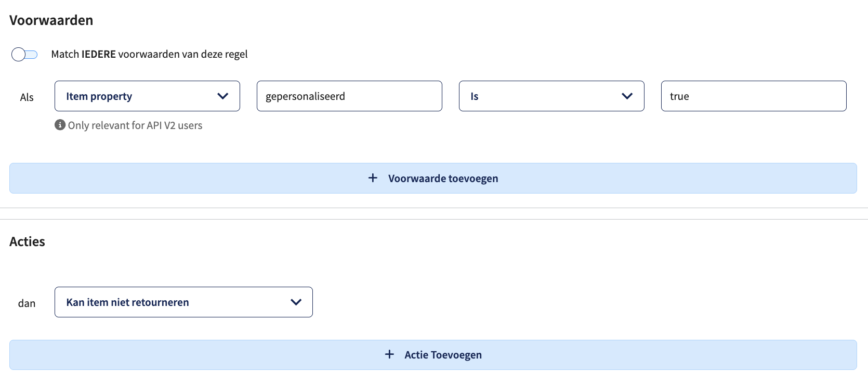Open the Kan item niet retourneren dropdown
The image size is (868, 384).
click(183, 302)
